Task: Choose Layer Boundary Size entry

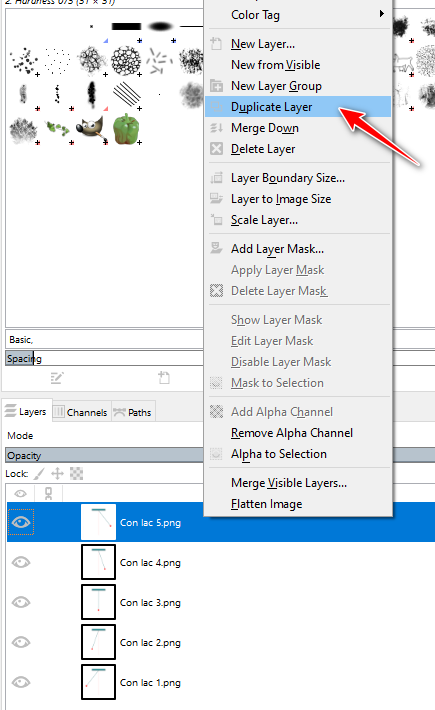Action: [x=298, y=178]
